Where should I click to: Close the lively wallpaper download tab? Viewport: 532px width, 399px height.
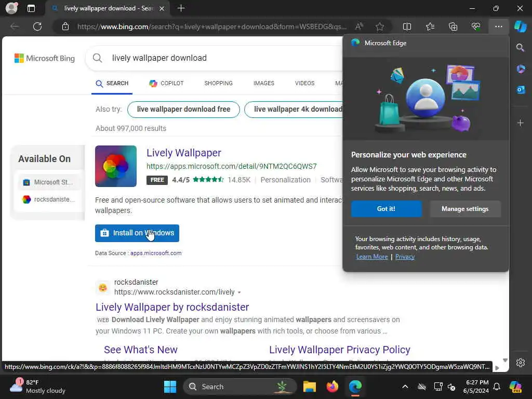click(162, 8)
